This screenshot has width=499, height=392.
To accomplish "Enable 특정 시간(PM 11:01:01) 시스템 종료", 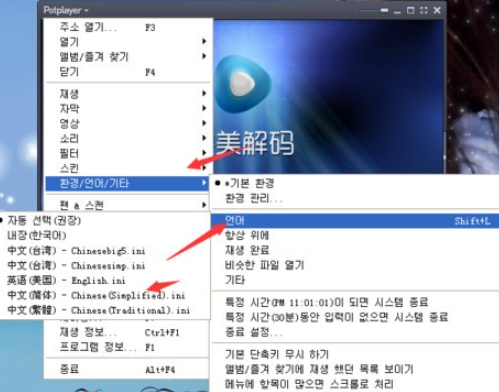I will coord(355,303).
